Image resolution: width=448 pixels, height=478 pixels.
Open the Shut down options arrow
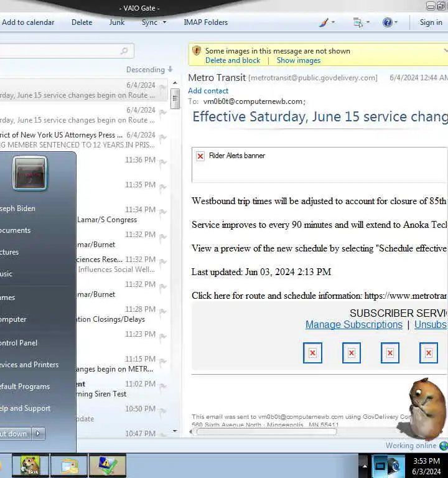coord(38,433)
